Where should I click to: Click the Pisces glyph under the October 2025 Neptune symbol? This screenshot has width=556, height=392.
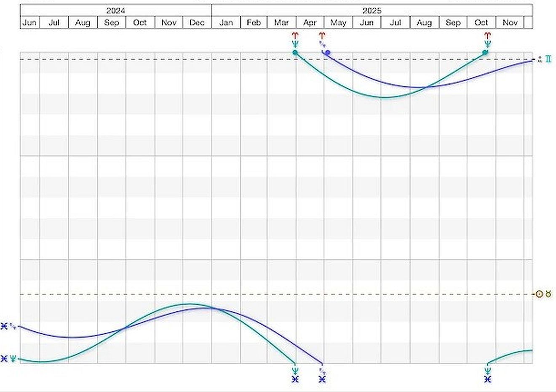[x=488, y=379]
